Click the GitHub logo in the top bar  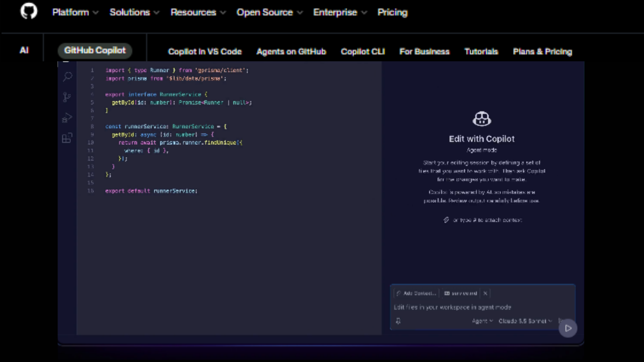coord(28,12)
